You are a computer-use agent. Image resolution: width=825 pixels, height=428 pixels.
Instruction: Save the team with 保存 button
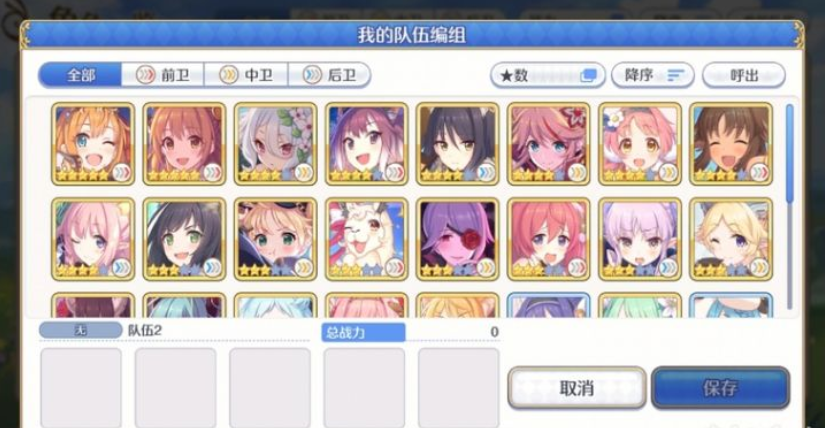(720, 388)
